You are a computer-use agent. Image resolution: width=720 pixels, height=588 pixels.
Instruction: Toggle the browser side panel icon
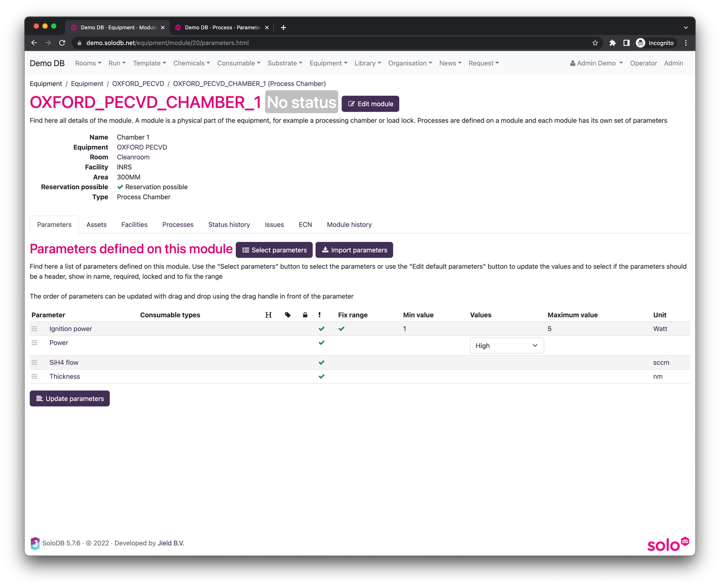(x=627, y=43)
